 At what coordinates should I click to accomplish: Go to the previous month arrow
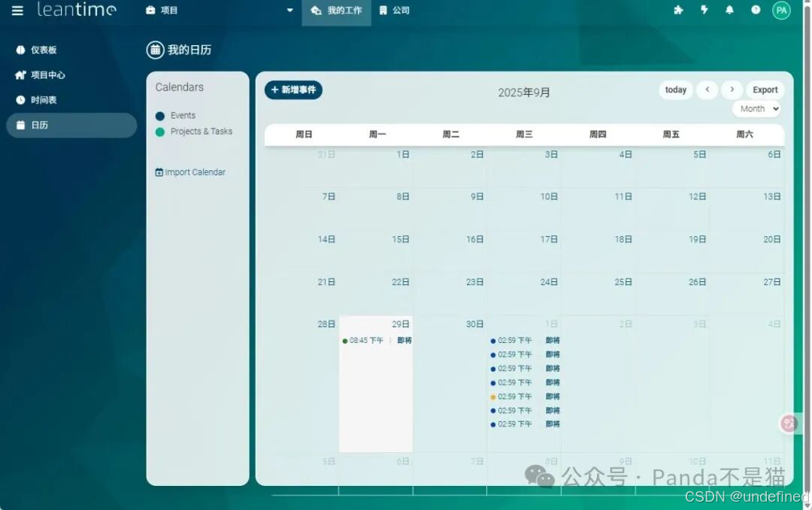pos(707,90)
